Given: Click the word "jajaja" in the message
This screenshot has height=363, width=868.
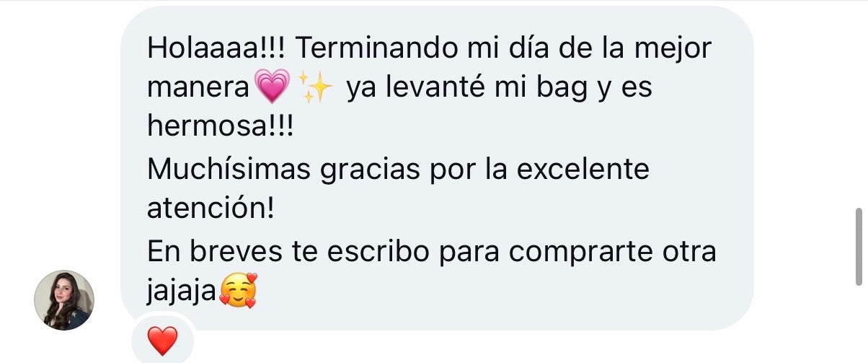Looking at the screenshot, I should (x=182, y=292).
